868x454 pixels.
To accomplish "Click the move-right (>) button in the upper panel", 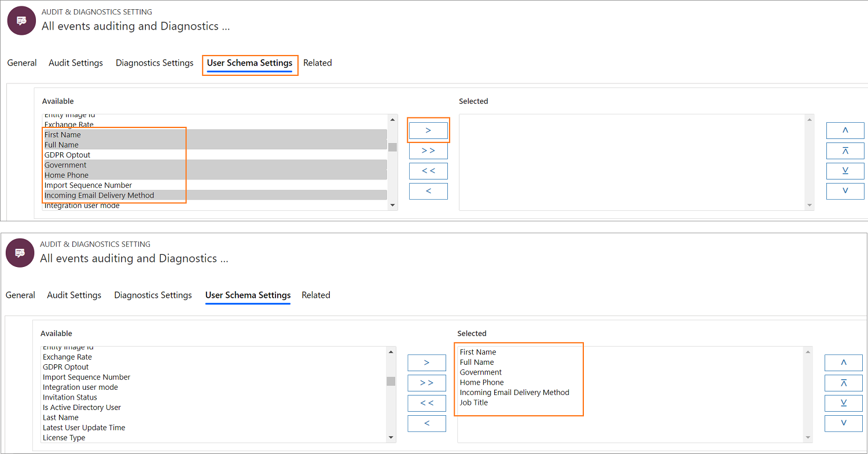I will point(428,131).
